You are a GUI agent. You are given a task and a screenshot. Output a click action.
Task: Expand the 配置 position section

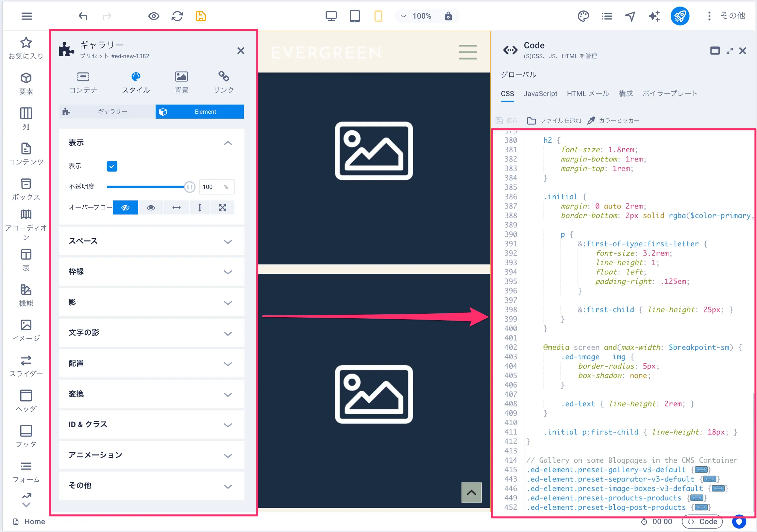point(152,364)
